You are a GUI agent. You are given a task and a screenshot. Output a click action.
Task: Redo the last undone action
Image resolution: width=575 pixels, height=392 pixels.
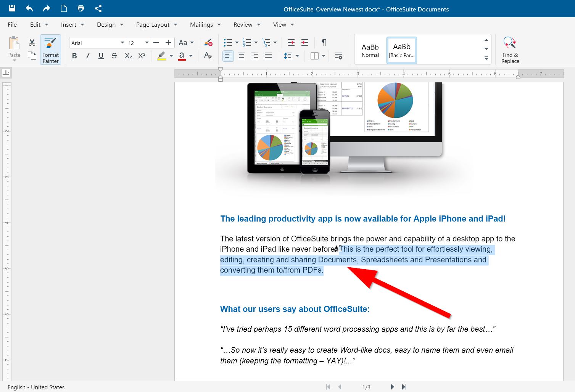[47, 8]
